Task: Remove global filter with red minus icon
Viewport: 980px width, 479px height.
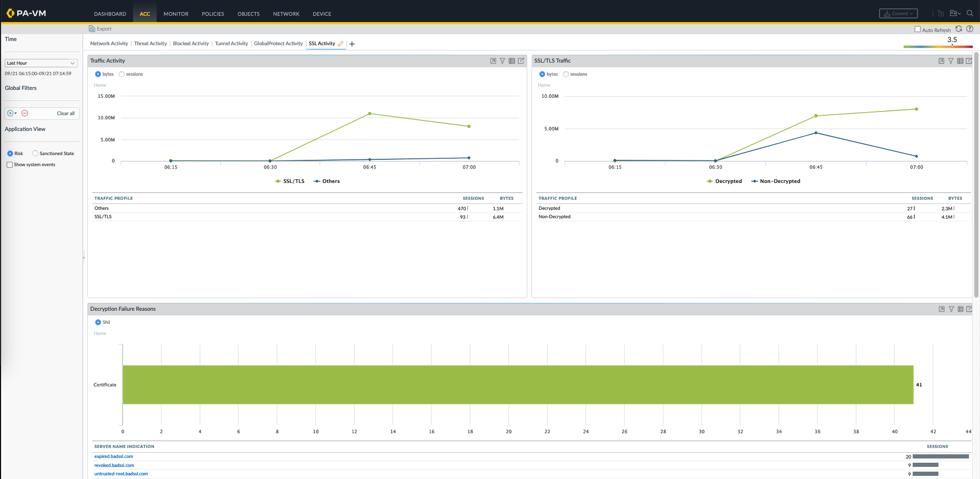Action: point(25,114)
